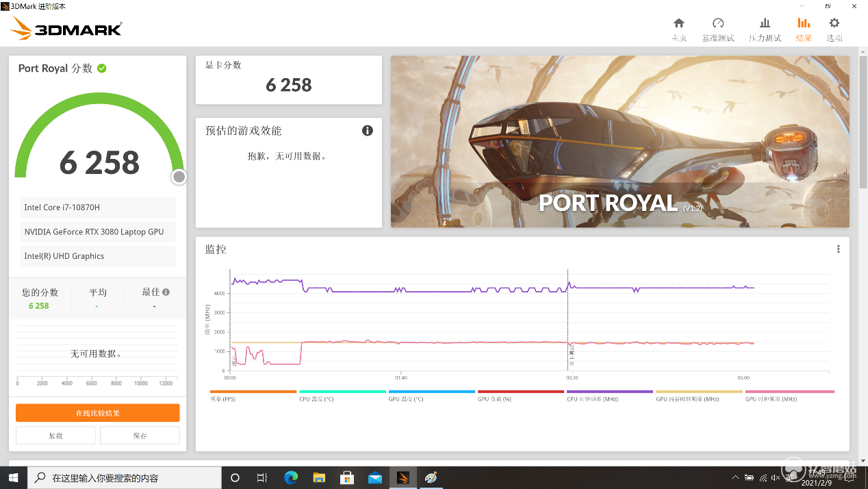Image resolution: width=868 pixels, height=489 pixels.
Task: Open File Explorer from the taskbar
Action: pos(319,477)
